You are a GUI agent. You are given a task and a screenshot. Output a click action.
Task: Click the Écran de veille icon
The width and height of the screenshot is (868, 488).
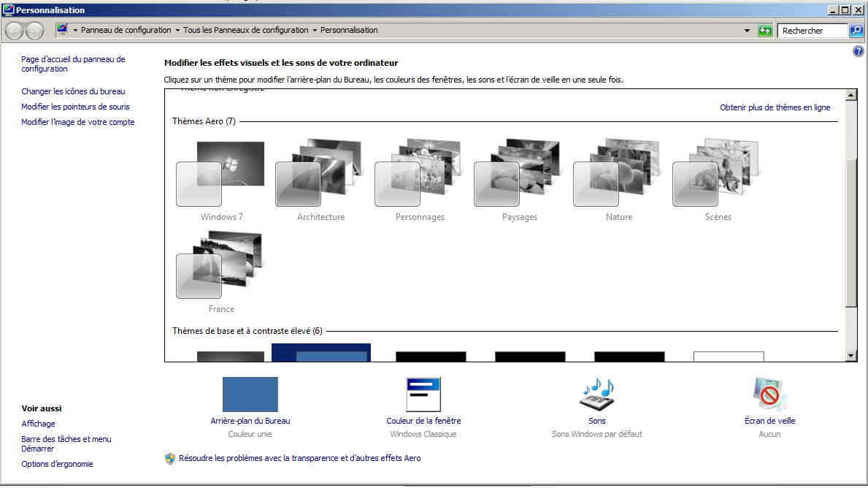(x=769, y=394)
